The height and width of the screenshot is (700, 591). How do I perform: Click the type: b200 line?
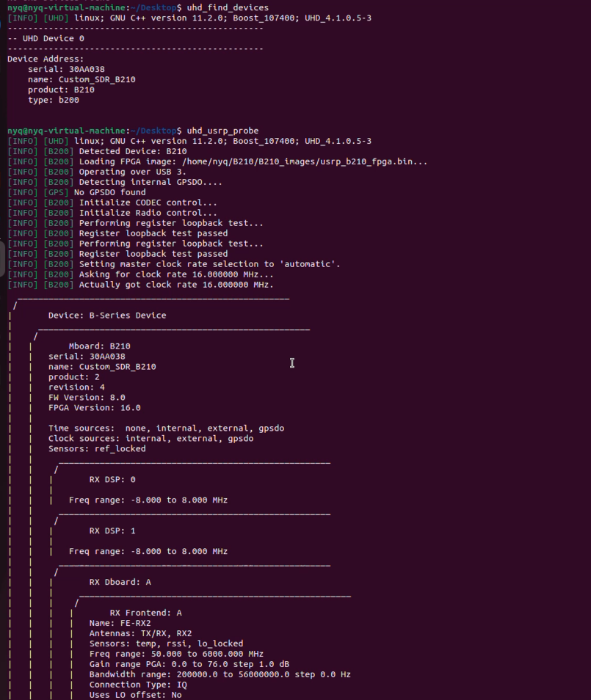(x=54, y=100)
